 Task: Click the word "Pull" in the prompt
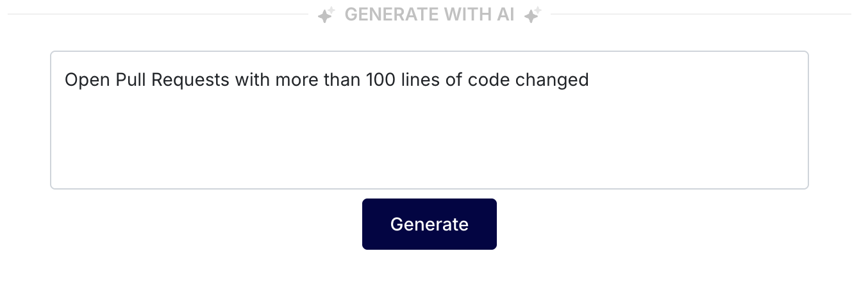(120, 80)
